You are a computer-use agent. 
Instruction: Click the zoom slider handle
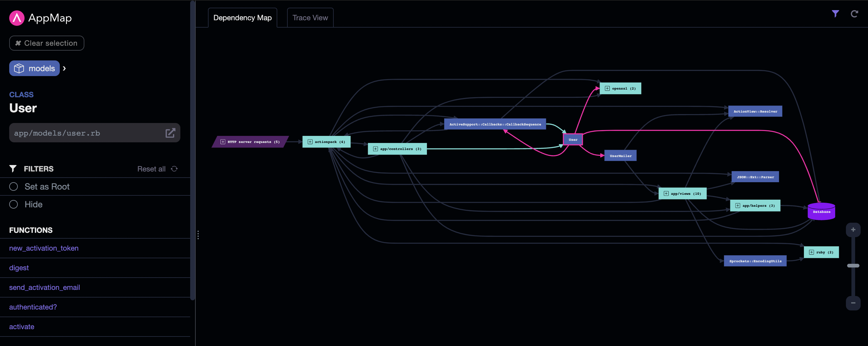pos(853,266)
